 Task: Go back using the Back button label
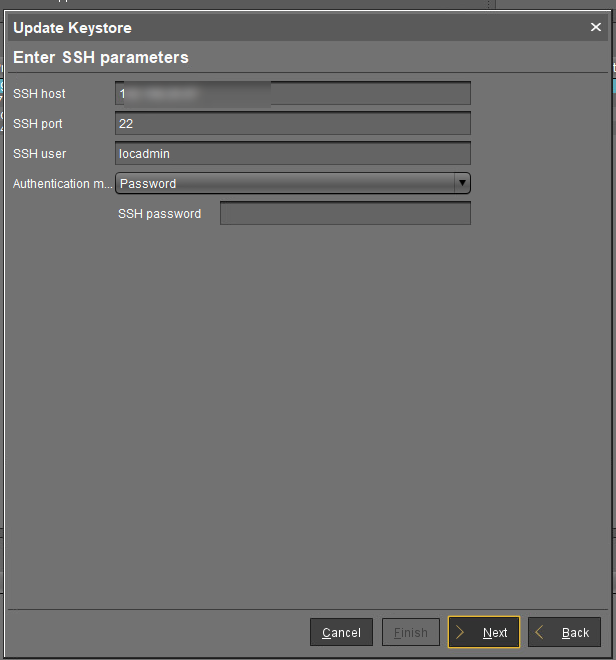pos(575,633)
